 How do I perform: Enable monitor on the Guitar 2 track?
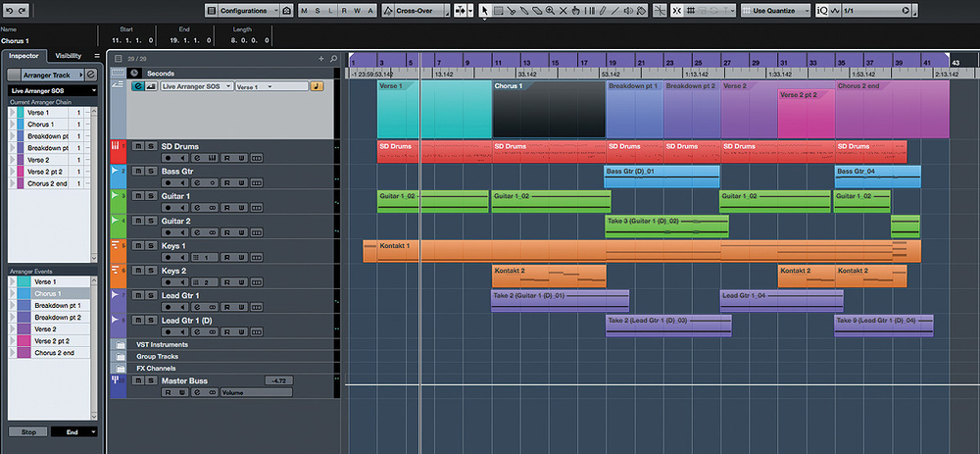click(182, 232)
